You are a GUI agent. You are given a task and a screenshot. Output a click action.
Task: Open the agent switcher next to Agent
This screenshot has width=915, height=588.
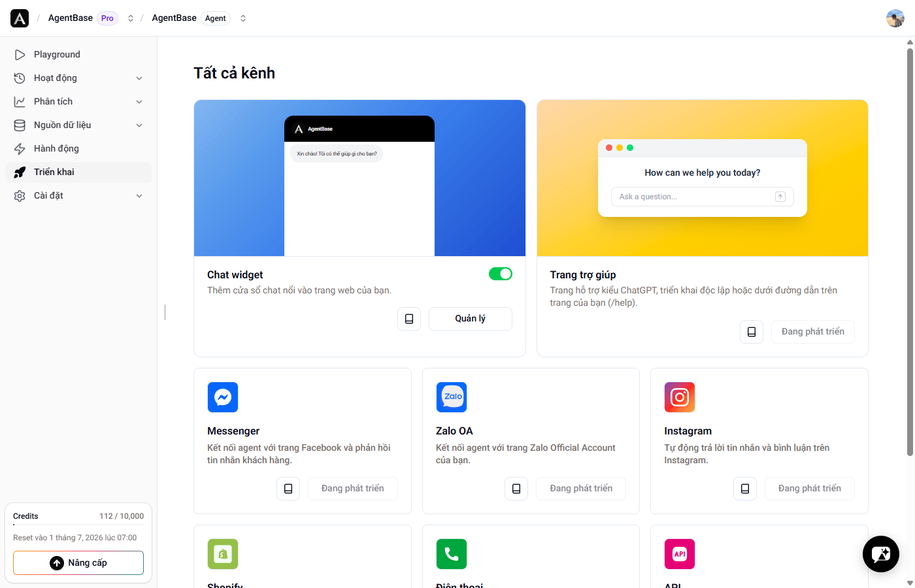[243, 18]
